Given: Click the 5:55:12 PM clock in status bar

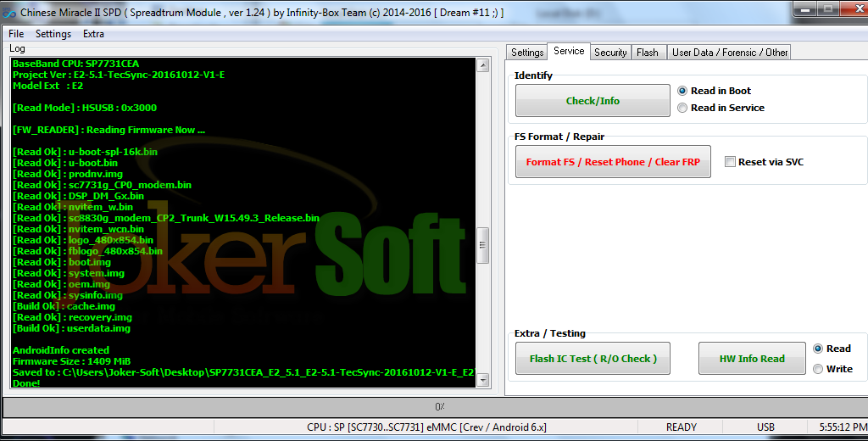Looking at the screenshot, I should pos(843,427).
